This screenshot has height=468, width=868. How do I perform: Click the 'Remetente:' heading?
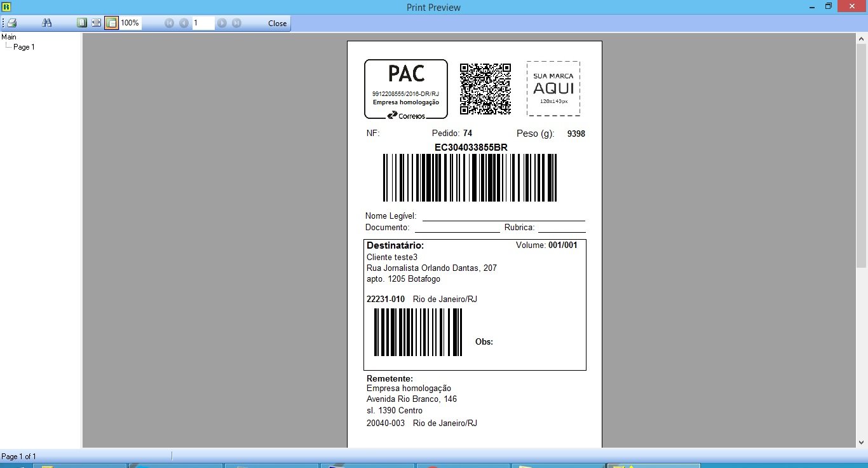pyautogui.click(x=390, y=378)
